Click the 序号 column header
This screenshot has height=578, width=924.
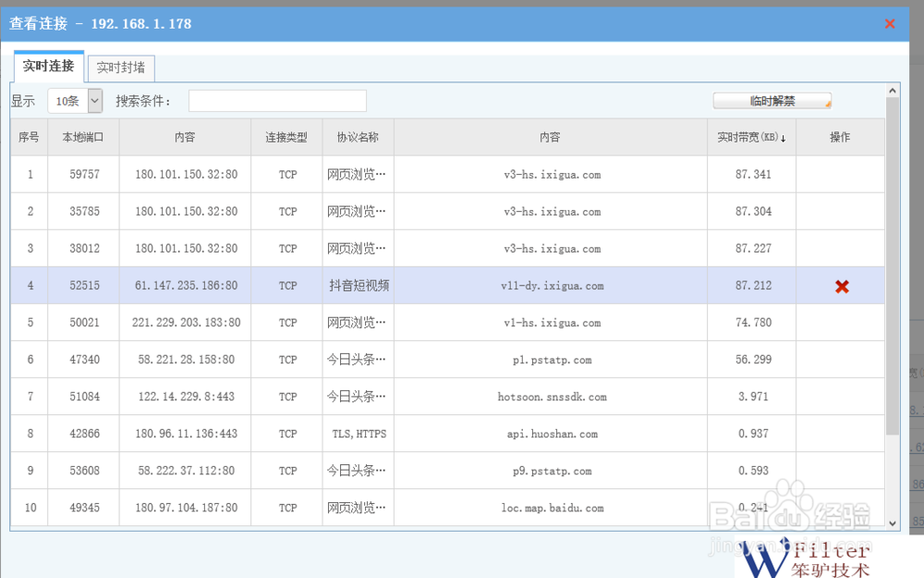tap(29, 138)
